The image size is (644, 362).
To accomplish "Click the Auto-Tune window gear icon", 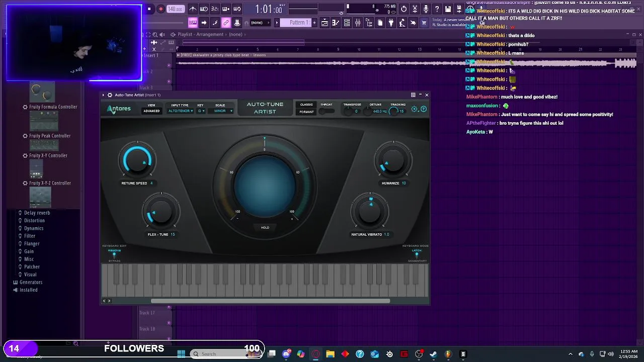I will [x=110, y=95].
